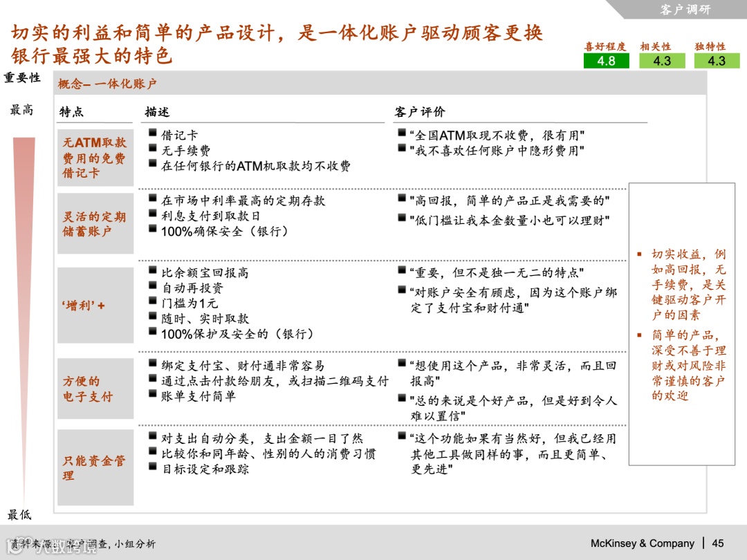Click the 特点 column header
Screen dimensions: 747x560
point(71,112)
